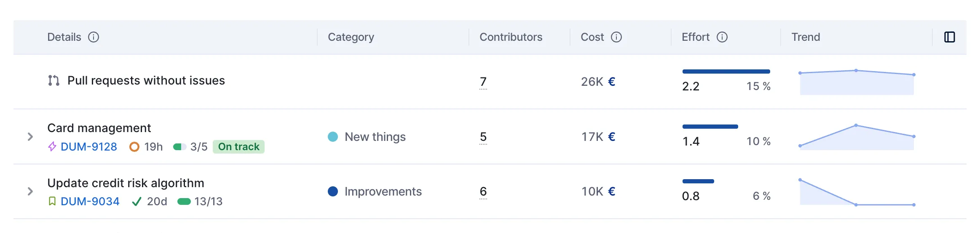The width and height of the screenshot is (980, 233).
Task: Click the 3/5 progress pill indicator
Action: (x=180, y=147)
